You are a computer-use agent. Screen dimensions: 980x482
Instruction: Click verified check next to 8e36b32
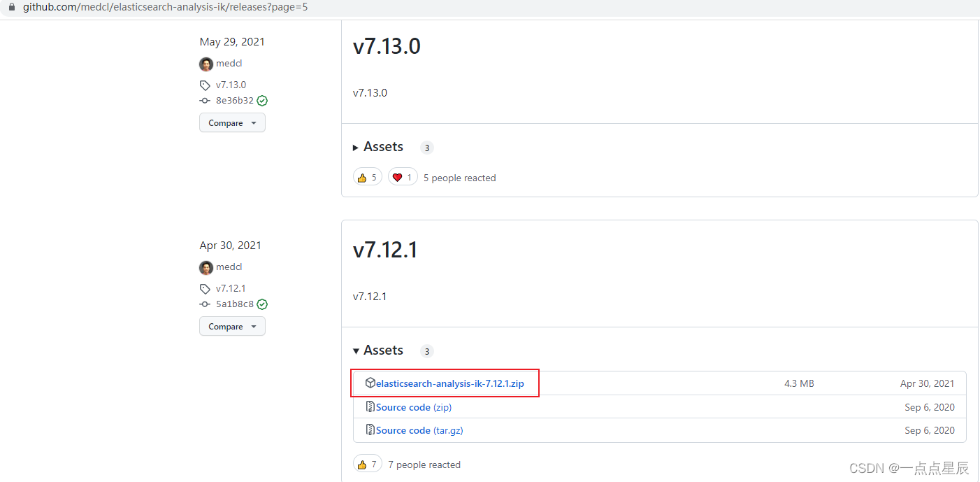click(262, 101)
